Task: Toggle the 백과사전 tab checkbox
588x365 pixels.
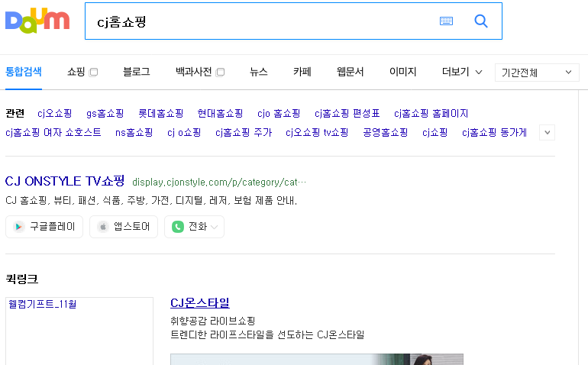Action: point(221,72)
